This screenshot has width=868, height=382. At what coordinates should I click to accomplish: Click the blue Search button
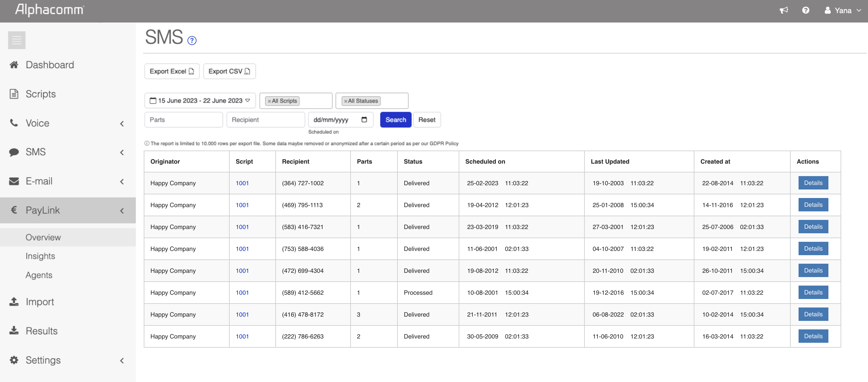click(395, 120)
